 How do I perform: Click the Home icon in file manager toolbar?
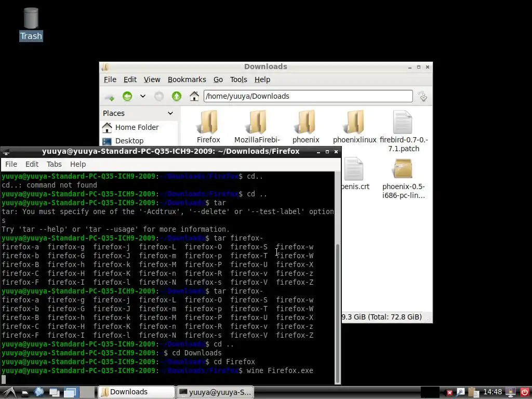tap(194, 96)
